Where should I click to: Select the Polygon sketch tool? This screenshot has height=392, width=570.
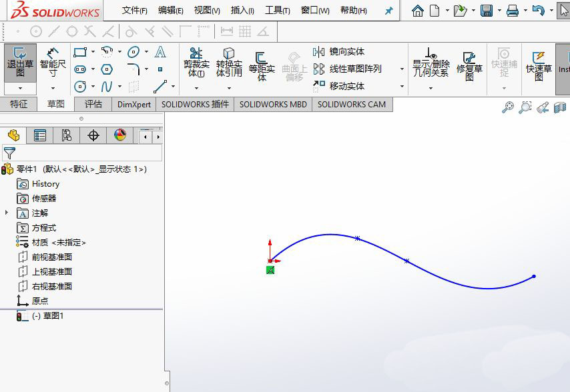pos(107,69)
